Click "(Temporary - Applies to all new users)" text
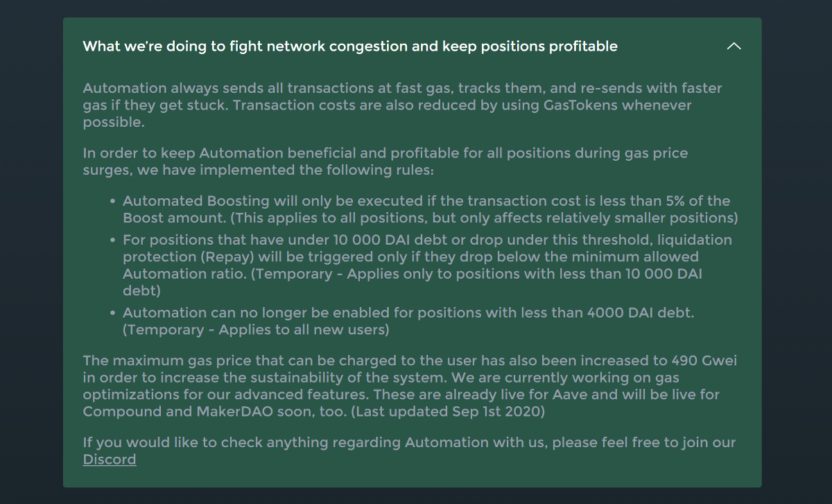Viewport: 832px width, 504px height. [x=256, y=330]
